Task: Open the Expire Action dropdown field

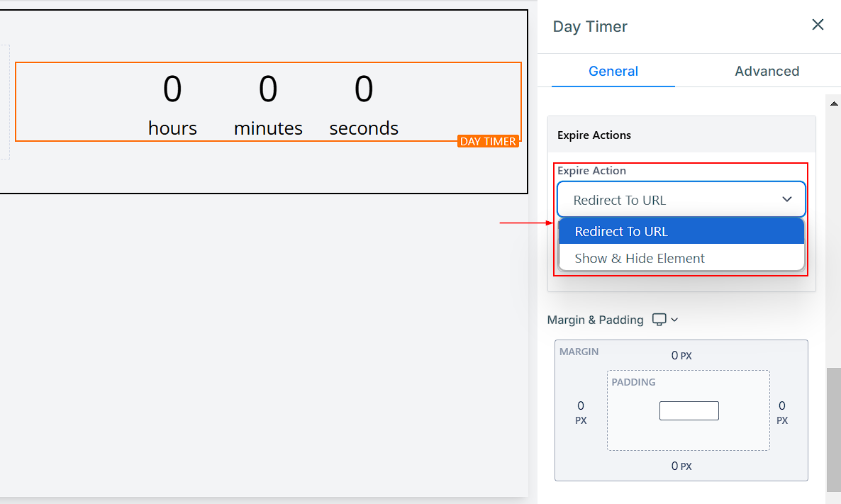Action: pos(681,200)
